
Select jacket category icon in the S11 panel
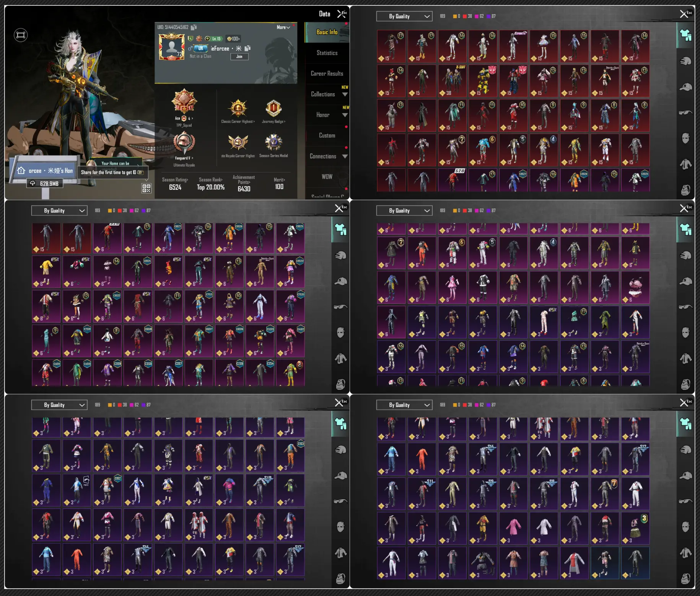click(685, 553)
